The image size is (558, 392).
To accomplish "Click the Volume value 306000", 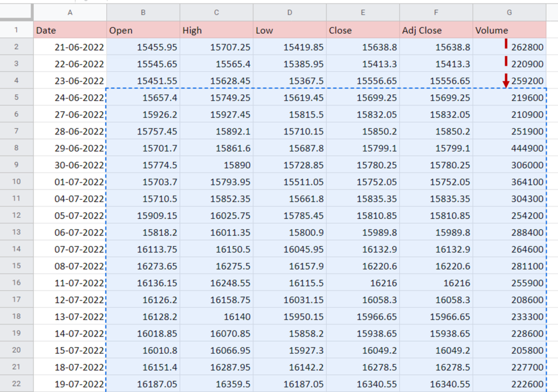I will point(510,165).
